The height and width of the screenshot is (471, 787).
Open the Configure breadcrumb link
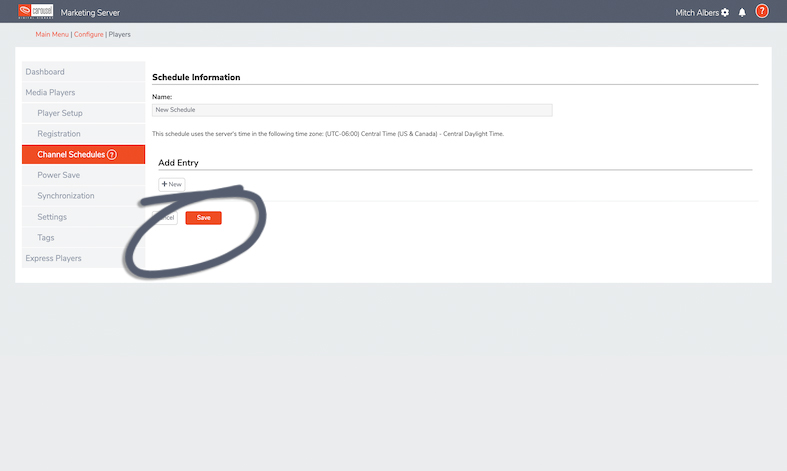[88, 34]
